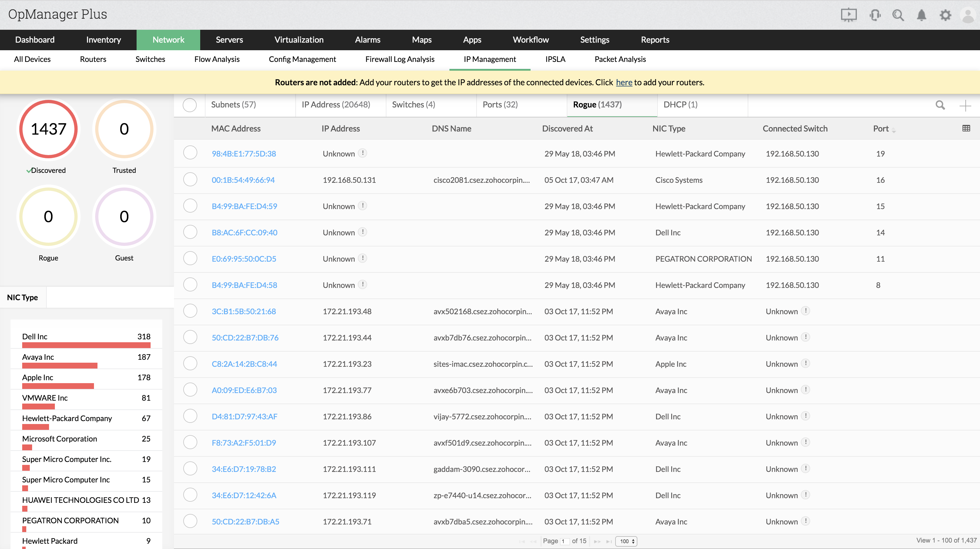The height and width of the screenshot is (549, 980).
Task: Open the settings gear icon in header
Action: coord(945,15)
